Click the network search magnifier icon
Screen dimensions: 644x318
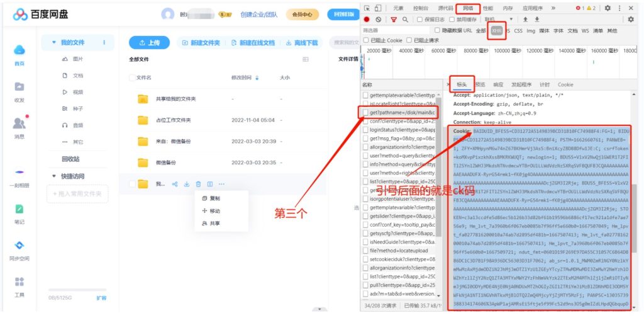406,20
